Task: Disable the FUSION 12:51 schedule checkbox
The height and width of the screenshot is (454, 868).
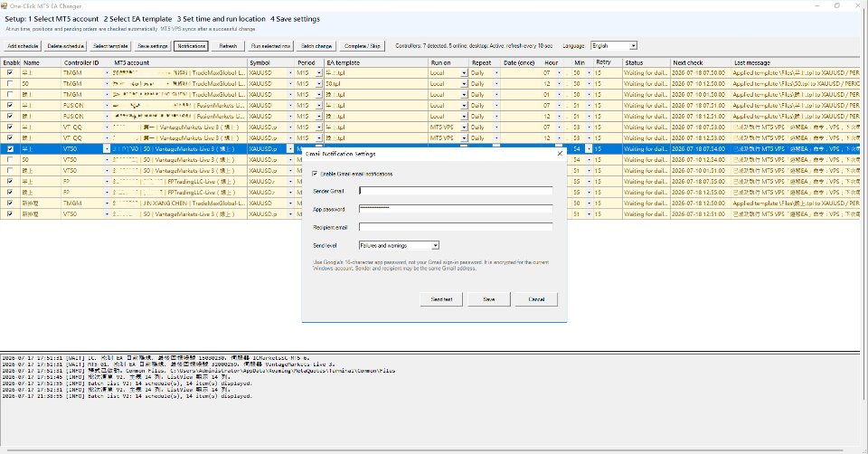Action: (10, 117)
